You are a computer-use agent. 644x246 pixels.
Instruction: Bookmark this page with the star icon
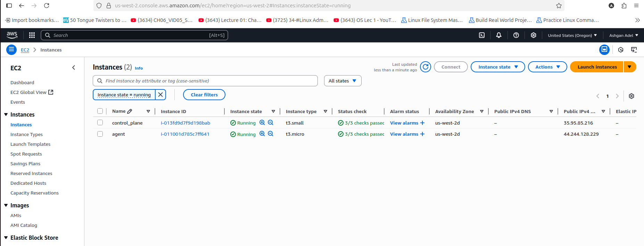tap(559, 6)
